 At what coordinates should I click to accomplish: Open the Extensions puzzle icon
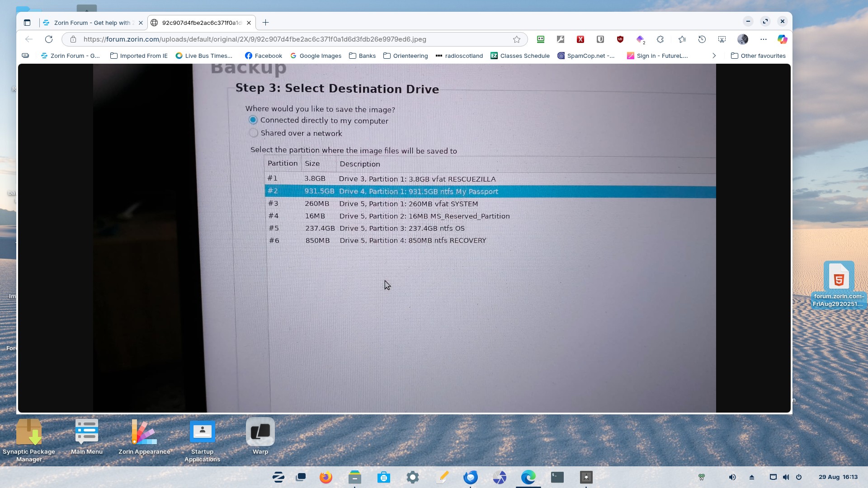660,39
